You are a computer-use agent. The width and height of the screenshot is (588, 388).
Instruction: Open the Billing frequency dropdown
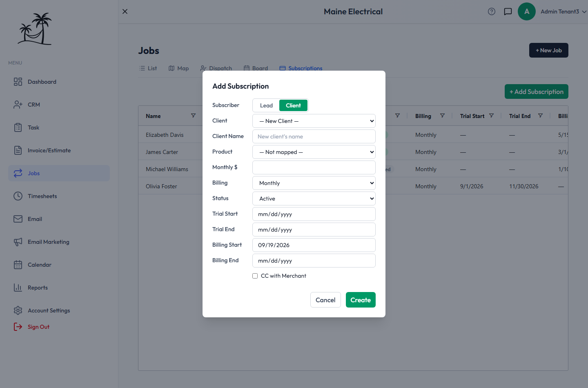click(x=314, y=183)
